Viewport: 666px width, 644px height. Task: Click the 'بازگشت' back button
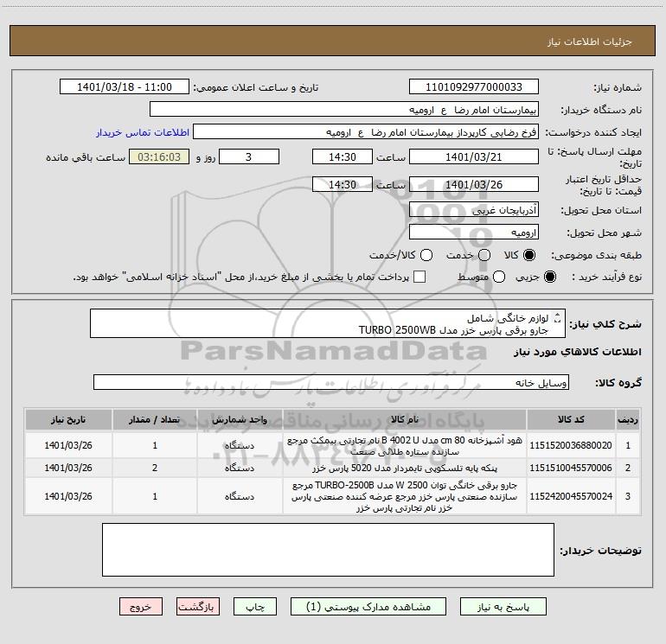[x=198, y=607]
